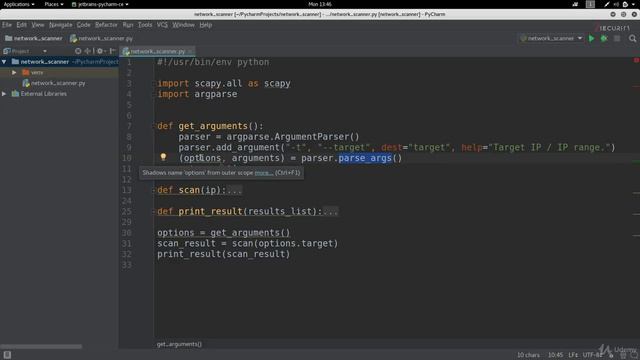The height and width of the screenshot is (360, 640).
Task: Open Project panel settings gear
Action: pyautogui.click(x=100, y=51)
